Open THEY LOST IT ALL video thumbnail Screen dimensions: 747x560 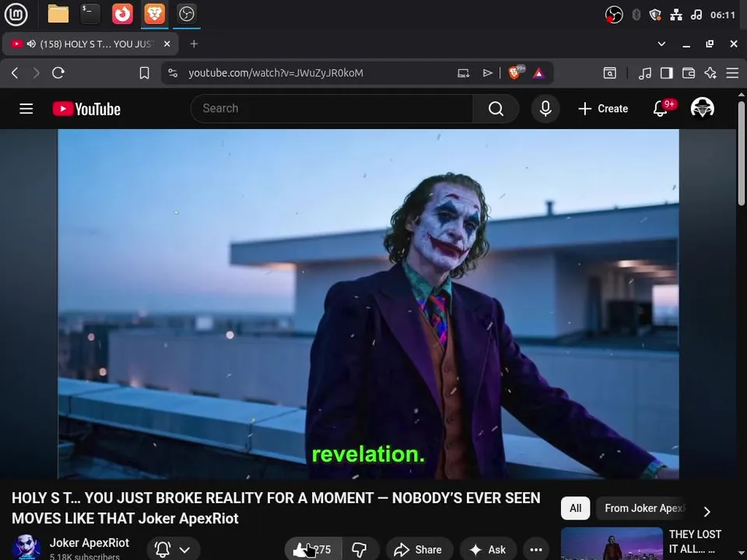(x=612, y=544)
